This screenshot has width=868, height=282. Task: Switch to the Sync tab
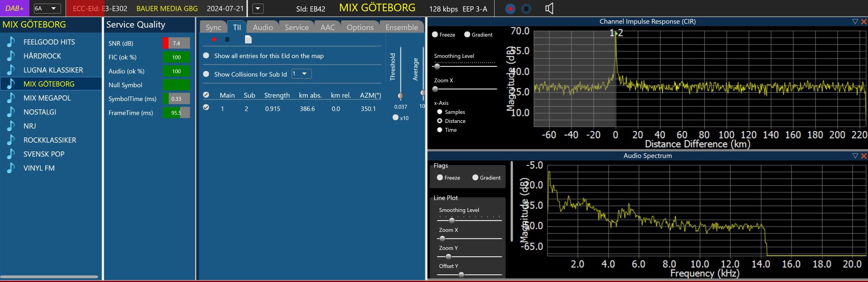[x=213, y=27]
